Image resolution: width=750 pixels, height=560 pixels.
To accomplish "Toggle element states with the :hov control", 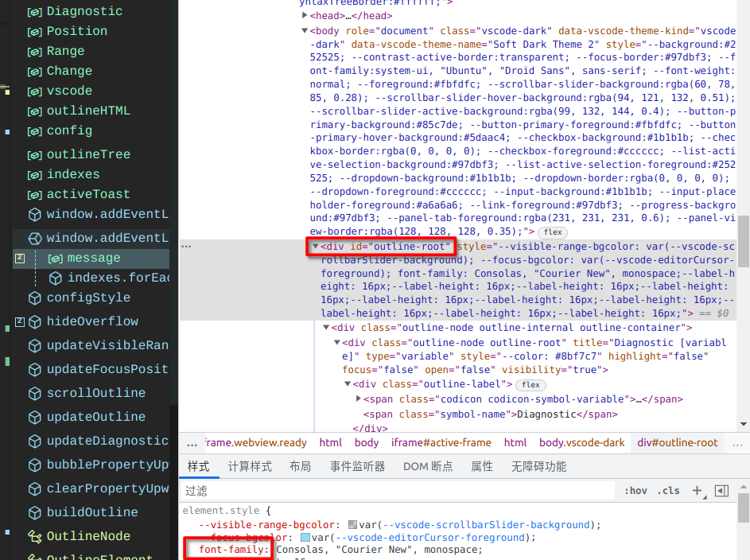I will point(635,491).
